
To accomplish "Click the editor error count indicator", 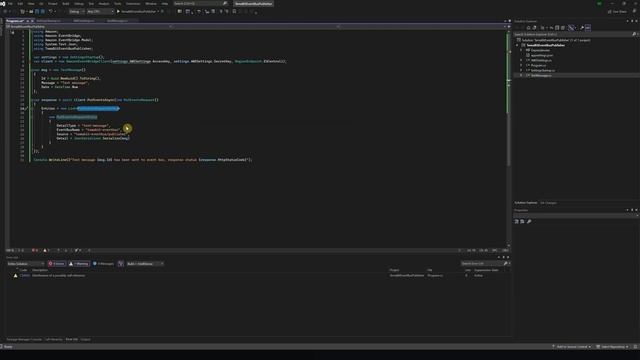I will (x=35, y=250).
